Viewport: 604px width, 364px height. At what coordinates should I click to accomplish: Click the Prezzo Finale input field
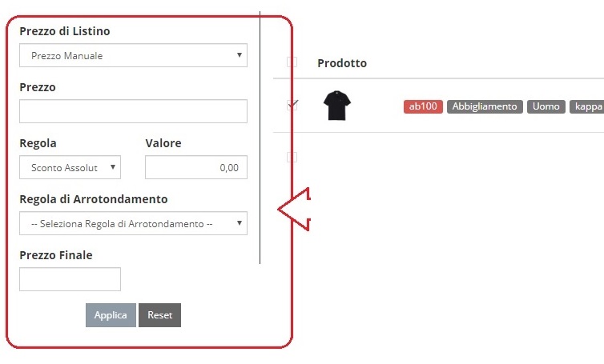(70, 279)
